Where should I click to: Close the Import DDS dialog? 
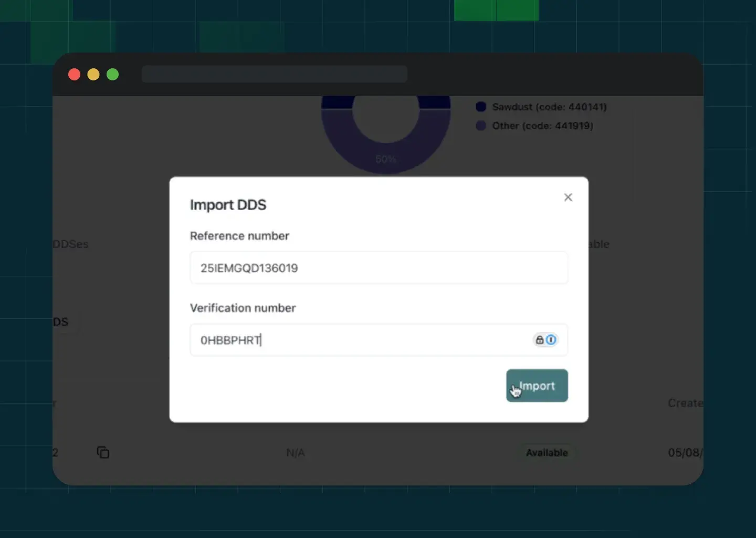pyautogui.click(x=568, y=197)
